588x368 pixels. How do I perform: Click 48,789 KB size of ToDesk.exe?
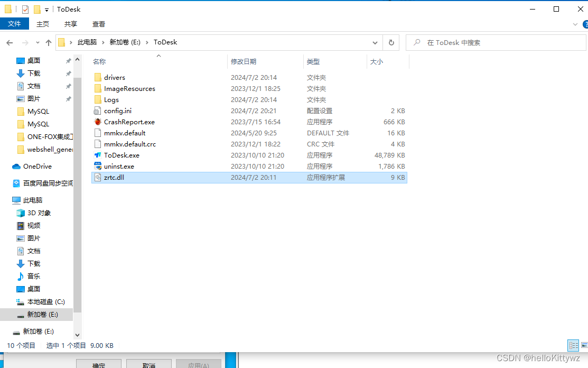(390, 155)
